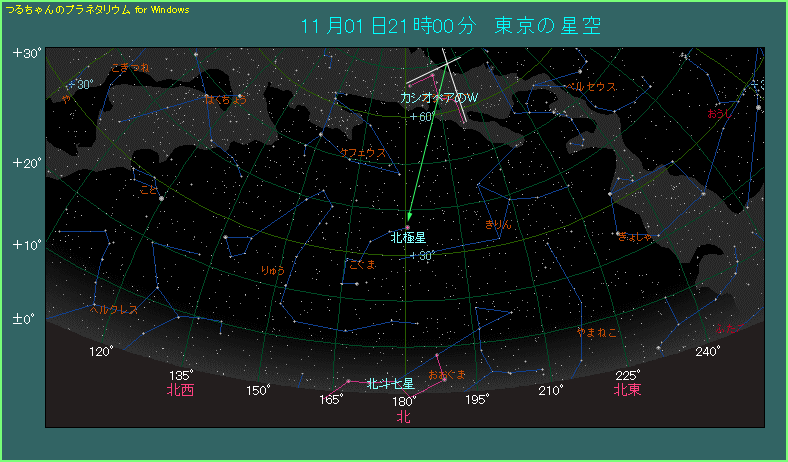This screenshot has height=462, width=788.
Task: Click the 240° azimuth label
Action: [x=708, y=351]
